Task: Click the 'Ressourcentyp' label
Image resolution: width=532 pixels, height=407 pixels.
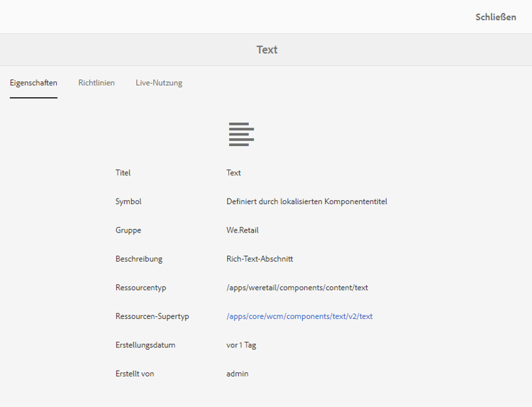Action: [x=141, y=288]
